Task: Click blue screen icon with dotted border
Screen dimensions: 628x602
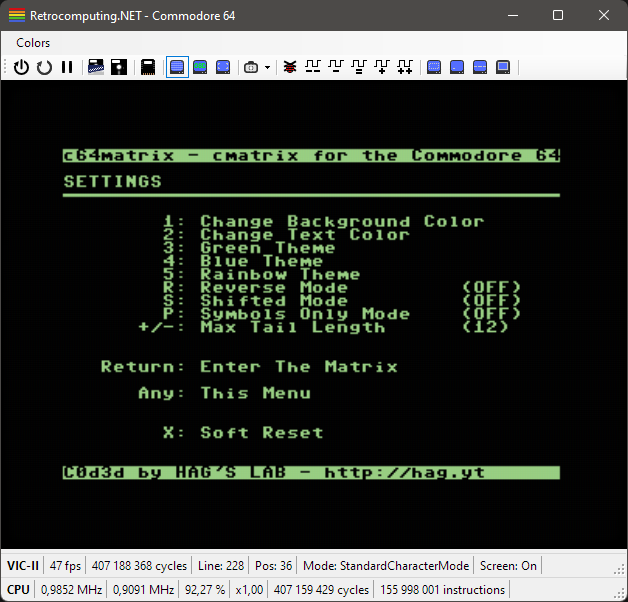Action: click(434, 67)
